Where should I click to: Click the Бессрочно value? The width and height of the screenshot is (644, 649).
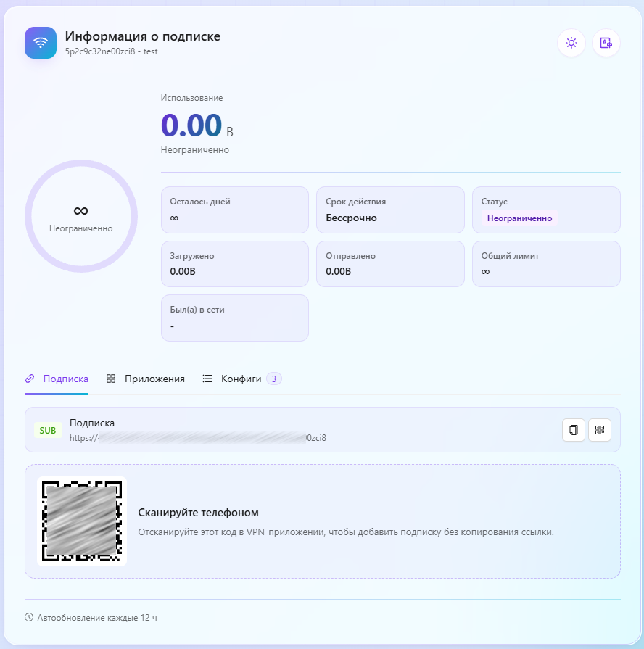[352, 218]
